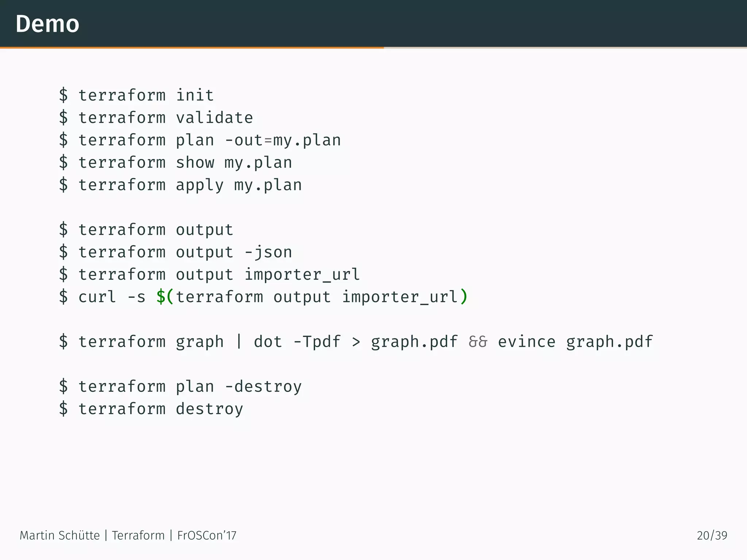Screen dimensions: 747x560
Task: Click the 'terraform output -json' line
Action: (x=175, y=252)
